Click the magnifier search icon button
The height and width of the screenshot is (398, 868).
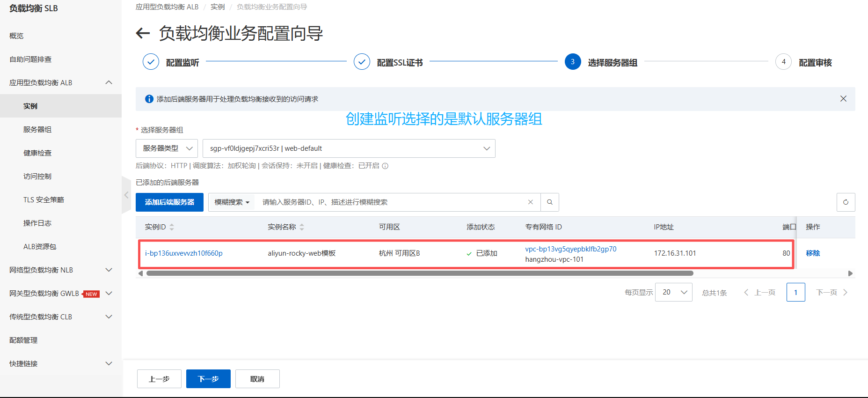(x=550, y=202)
